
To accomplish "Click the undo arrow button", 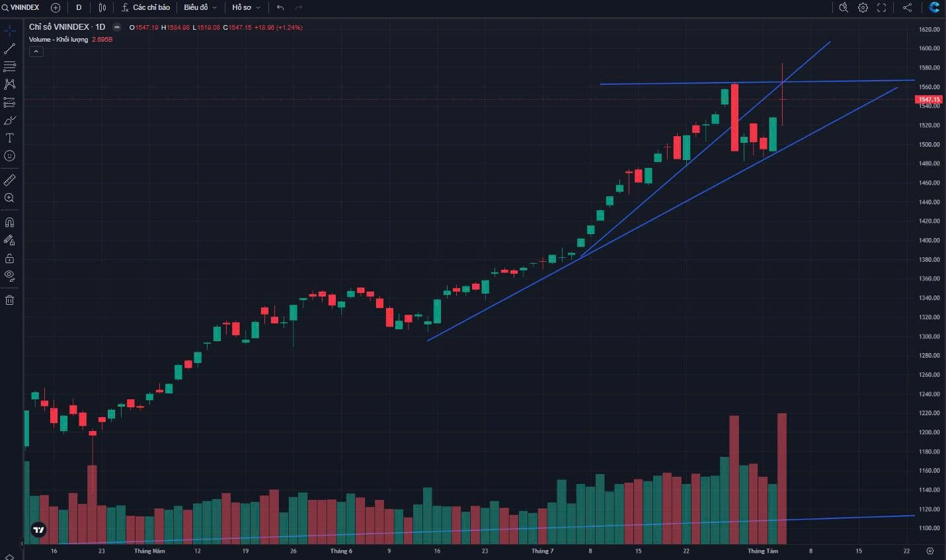I will point(280,7).
